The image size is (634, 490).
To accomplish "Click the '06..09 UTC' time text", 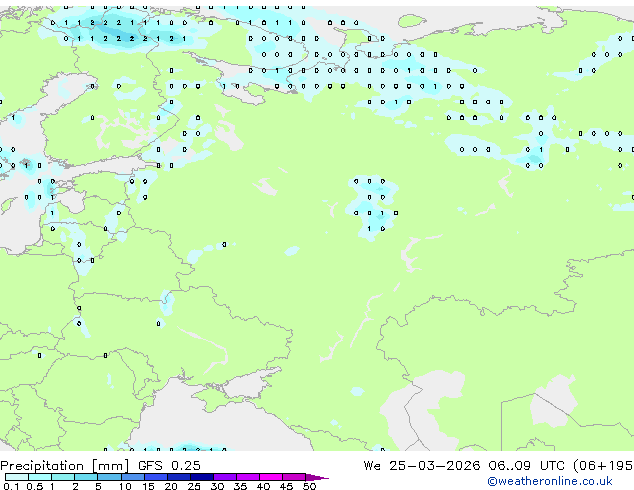I will pyautogui.click(x=526, y=466).
